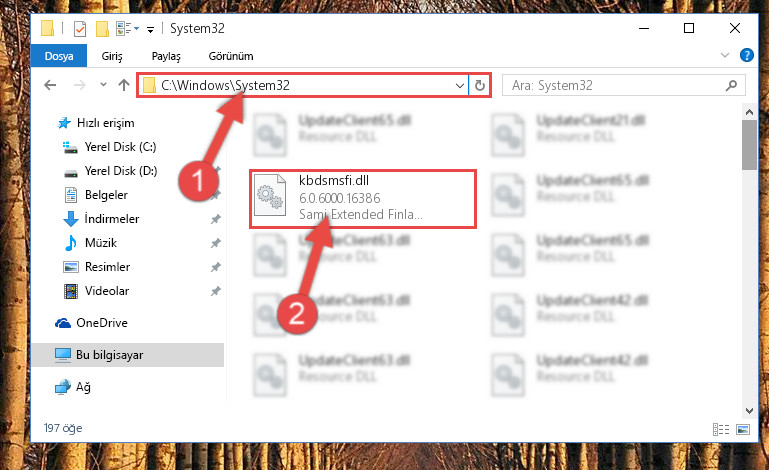This screenshot has height=470, width=769.
Task: Switch to the Görünüm ribbon tab
Action: 231,56
